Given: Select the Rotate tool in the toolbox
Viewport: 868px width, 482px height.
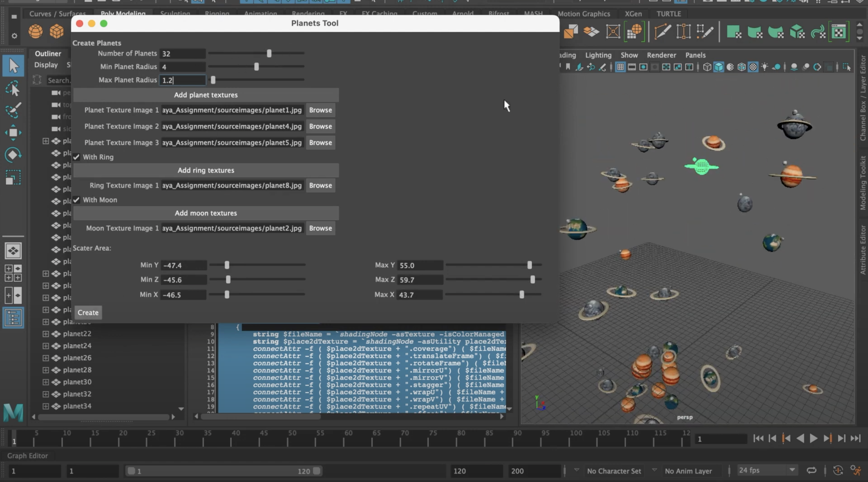Looking at the screenshot, I should [14, 155].
